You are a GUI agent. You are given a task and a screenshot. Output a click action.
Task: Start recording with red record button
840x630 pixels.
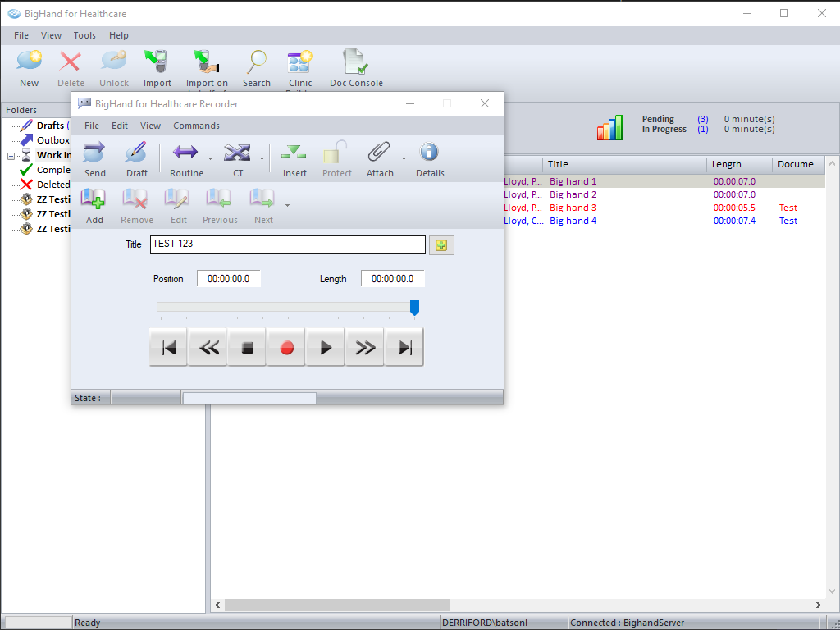286,348
